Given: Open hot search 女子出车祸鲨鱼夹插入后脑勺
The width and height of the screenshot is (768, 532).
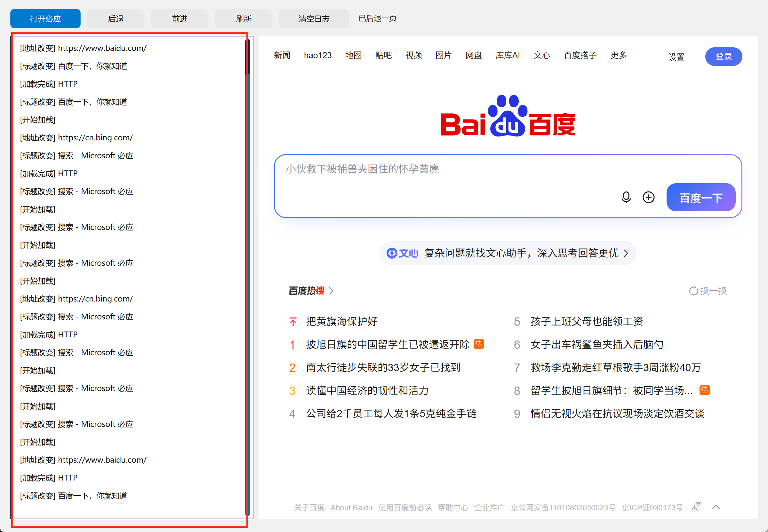Looking at the screenshot, I should 597,344.
